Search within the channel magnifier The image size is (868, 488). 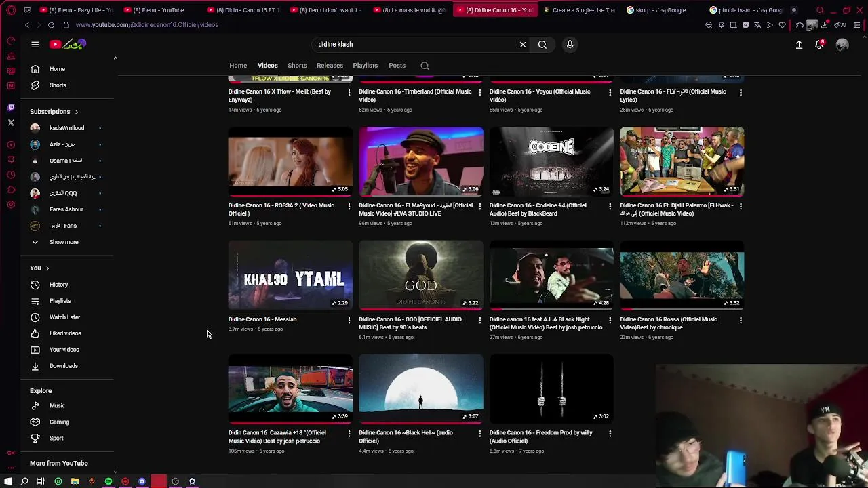(425, 66)
